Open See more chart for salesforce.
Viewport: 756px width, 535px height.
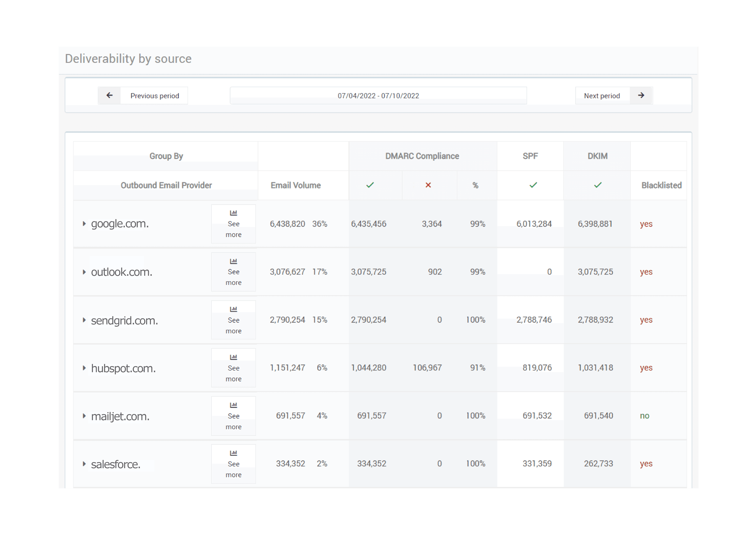(x=233, y=464)
